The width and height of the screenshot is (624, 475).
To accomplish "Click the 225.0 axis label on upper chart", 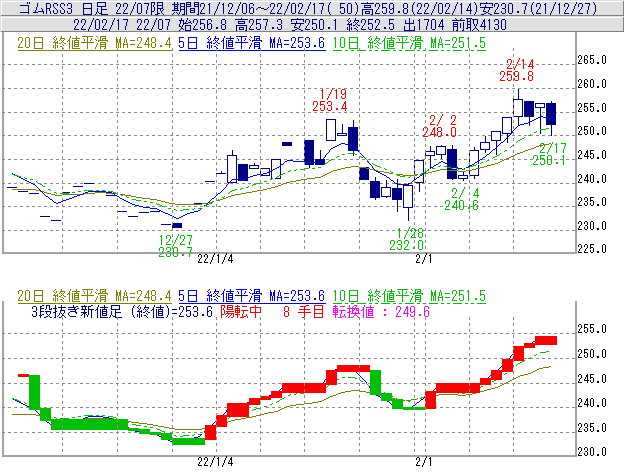I will [592, 249].
